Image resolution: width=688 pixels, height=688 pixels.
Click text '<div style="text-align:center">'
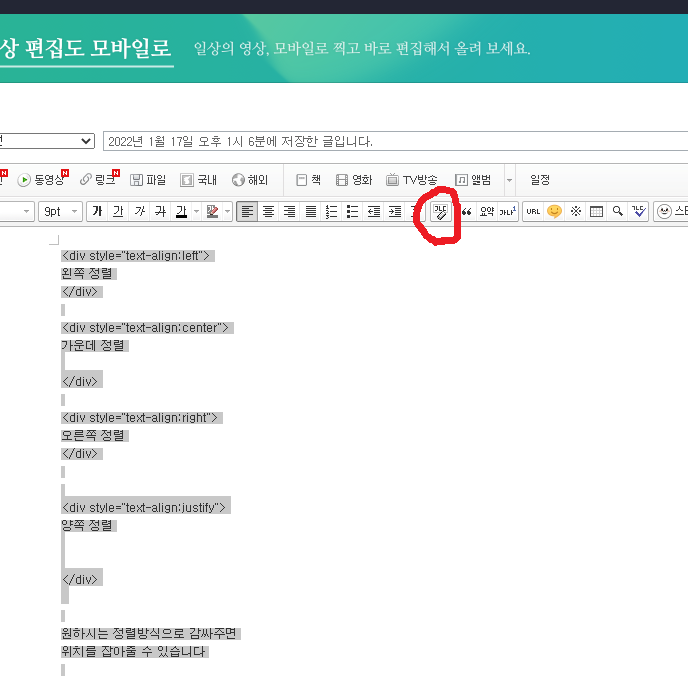[147, 327]
